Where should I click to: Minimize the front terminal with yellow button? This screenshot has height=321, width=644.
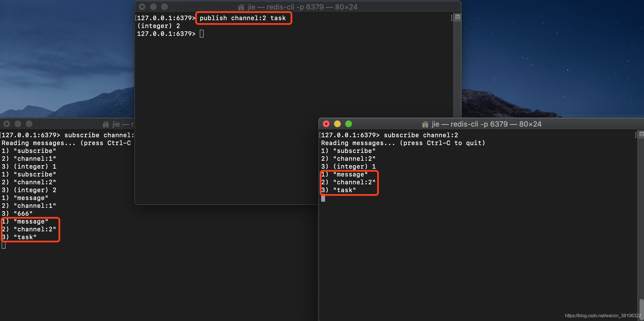337,124
